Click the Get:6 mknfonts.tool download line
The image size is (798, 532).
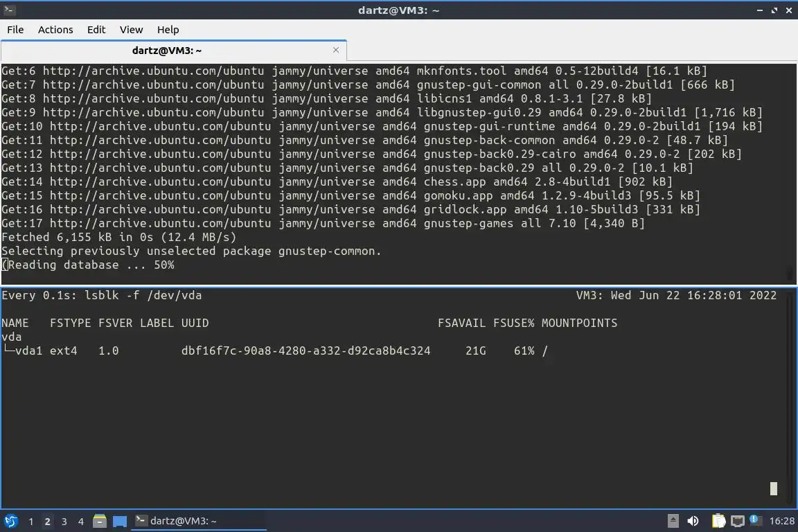354,71
